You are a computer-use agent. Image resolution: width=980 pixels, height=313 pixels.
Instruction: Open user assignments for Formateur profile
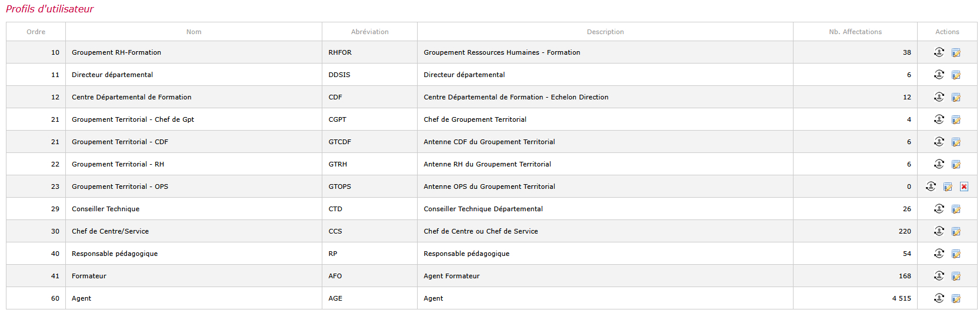(x=939, y=276)
